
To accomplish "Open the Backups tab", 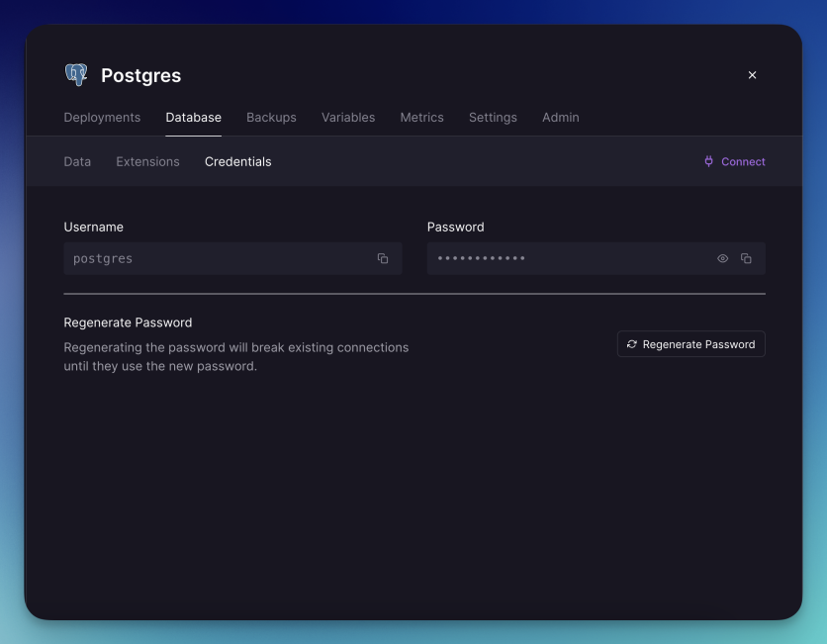I will pyautogui.click(x=271, y=117).
